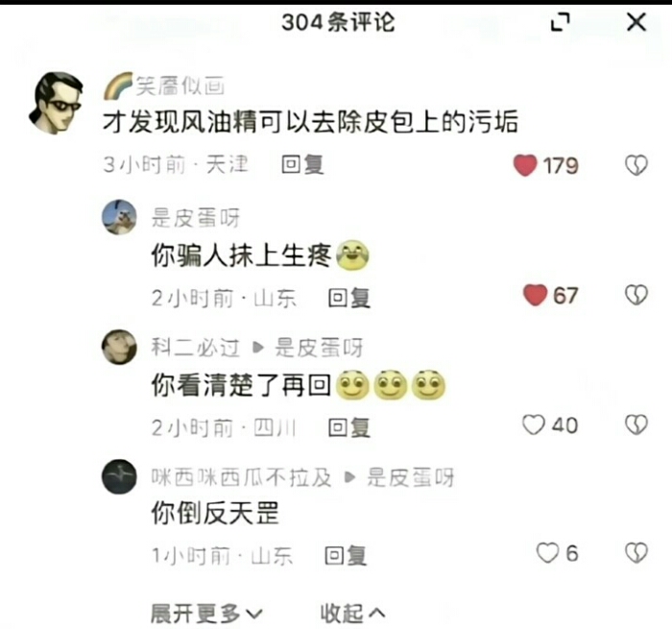This screenshot has width=672, height=629.
Task: Open 科二必过's round avatar
Action: [119, 347]
